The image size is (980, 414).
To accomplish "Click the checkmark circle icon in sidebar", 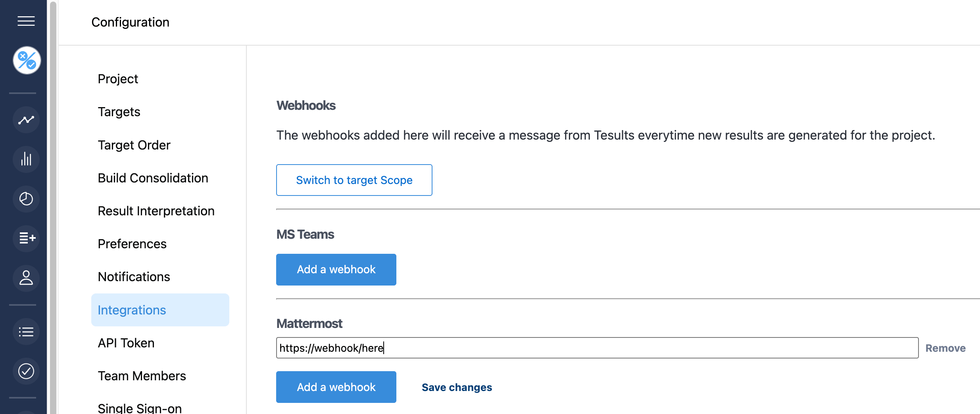I will (x=26, y=371).
